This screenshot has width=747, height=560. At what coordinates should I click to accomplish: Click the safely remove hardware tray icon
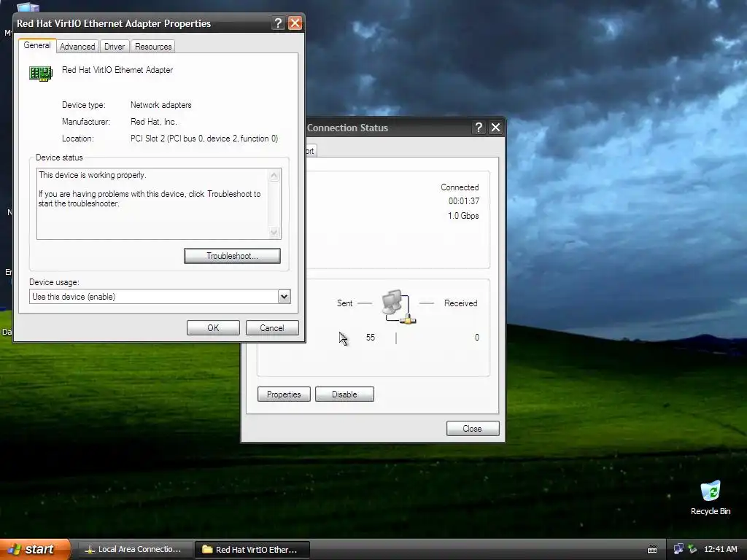tap(693, 549)
